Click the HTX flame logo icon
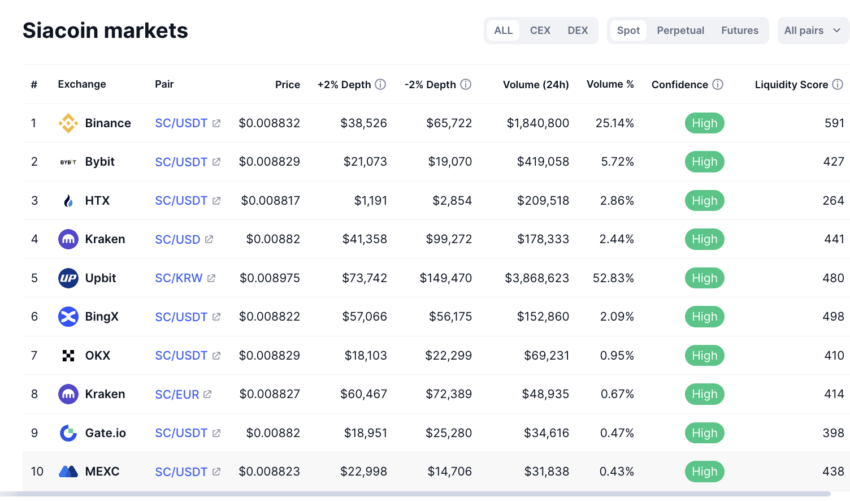This screenshot has height=501, width=850. click(x=68, y=201)
